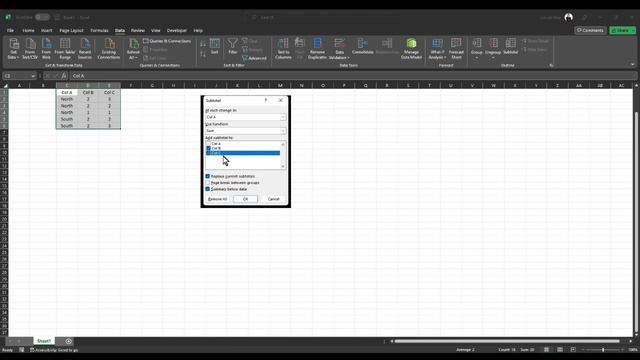Click Remove Duplicates icon
Image resolution: width=640 pixels, height=360 pixels.
tap(317, 49)
